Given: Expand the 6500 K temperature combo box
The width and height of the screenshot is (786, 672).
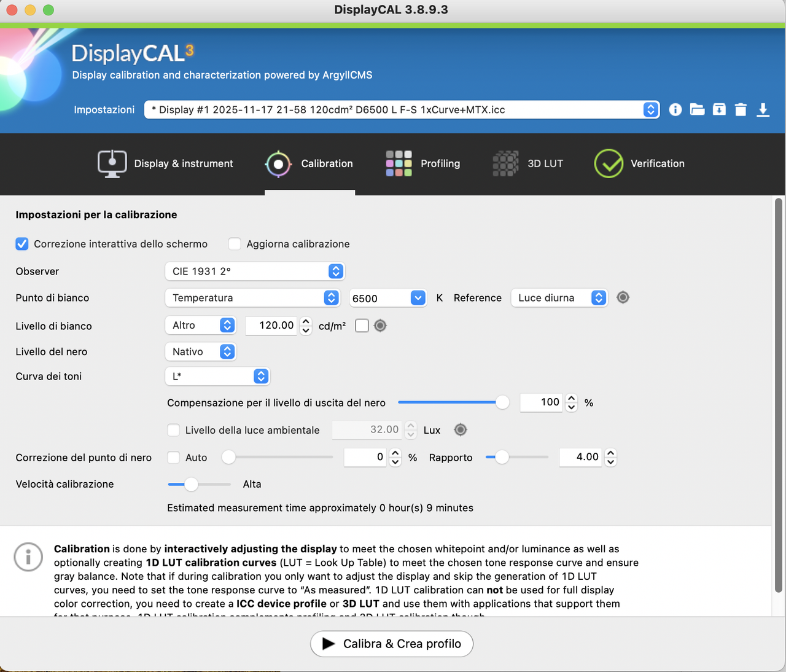Looking at the screenshot, I should [x=418, y=298].
